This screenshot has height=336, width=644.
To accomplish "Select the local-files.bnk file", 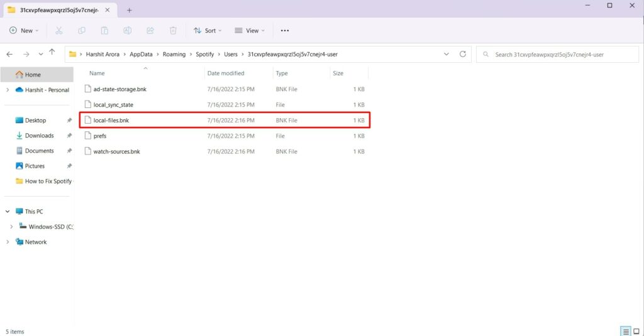I will tap(111, 120).
